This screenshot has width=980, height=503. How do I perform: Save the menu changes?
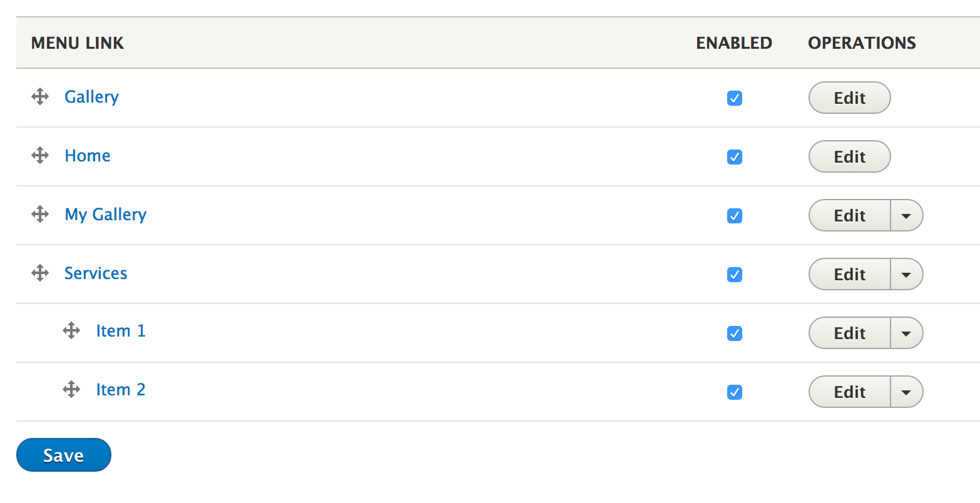click(x=64, y=455)
